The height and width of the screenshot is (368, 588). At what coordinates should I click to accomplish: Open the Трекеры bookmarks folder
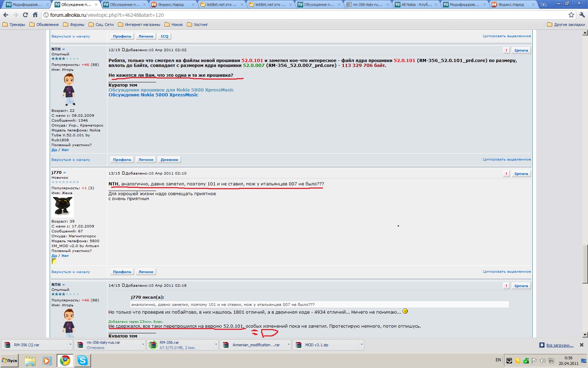click(14, 25)
